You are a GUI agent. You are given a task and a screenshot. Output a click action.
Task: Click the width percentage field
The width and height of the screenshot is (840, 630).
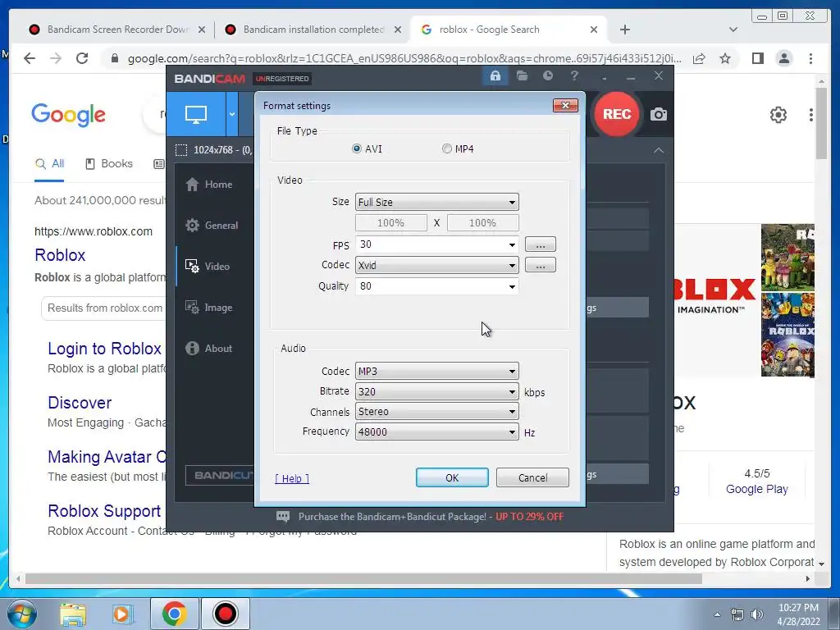pyautogui.click(x=391, y=223)
